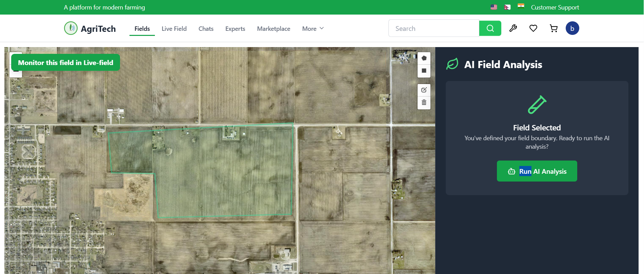Open the Customer Support link
The image size is (644, 274).
555,7
